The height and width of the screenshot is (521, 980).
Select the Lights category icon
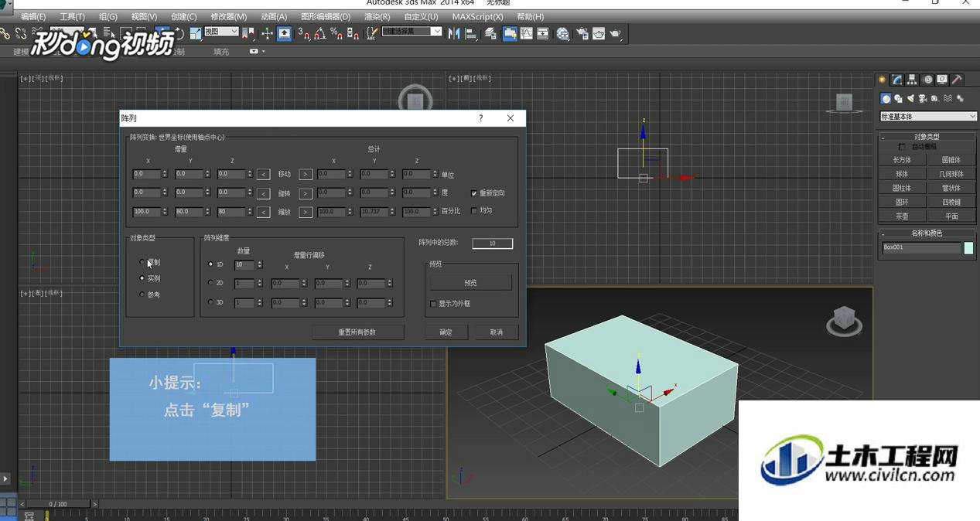point(911,98)
